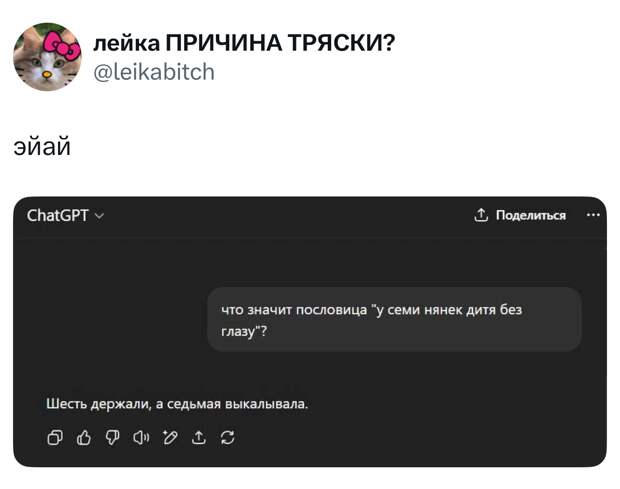The width and height of the screenshot is (620, 489).
Task: Click the reply text Шесть держали
Action: click(177, 404)
